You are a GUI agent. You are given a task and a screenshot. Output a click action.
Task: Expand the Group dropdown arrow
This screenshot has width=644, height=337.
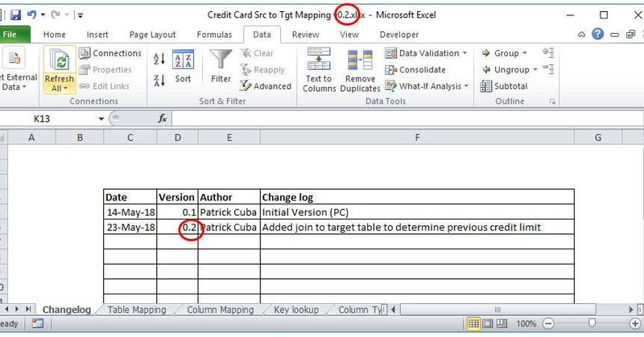coord(525,53)
